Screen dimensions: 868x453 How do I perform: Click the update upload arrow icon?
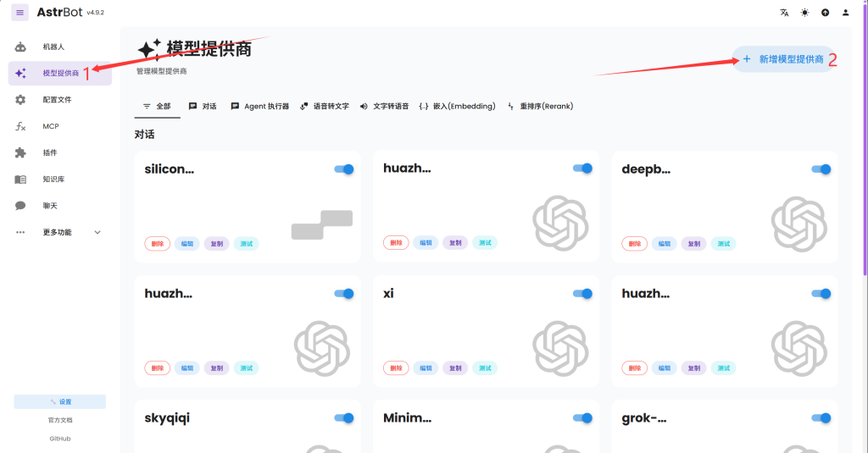point(825,13)
